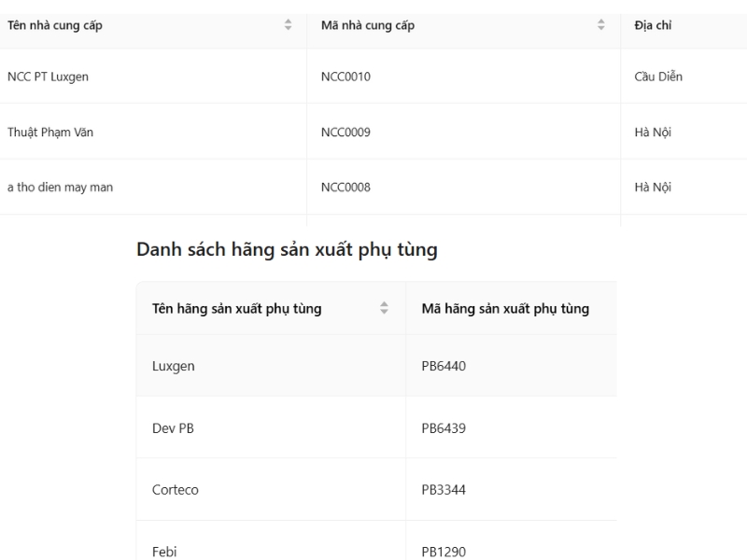Click the Mã nhà cung cấp header text
The width and height of the screenshot is (747, 560).
click(368, 25)
